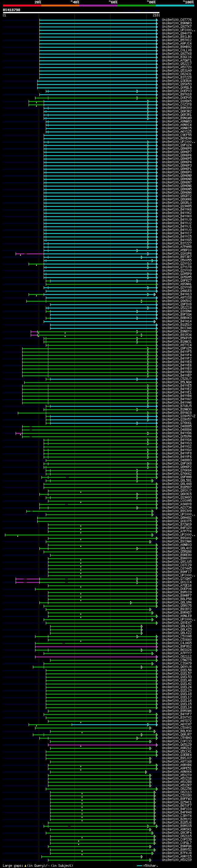This screenshot has height=868, width=197.
Task: Select hit label UniRef100_B5KPX5
Action: tap(176, 338)
